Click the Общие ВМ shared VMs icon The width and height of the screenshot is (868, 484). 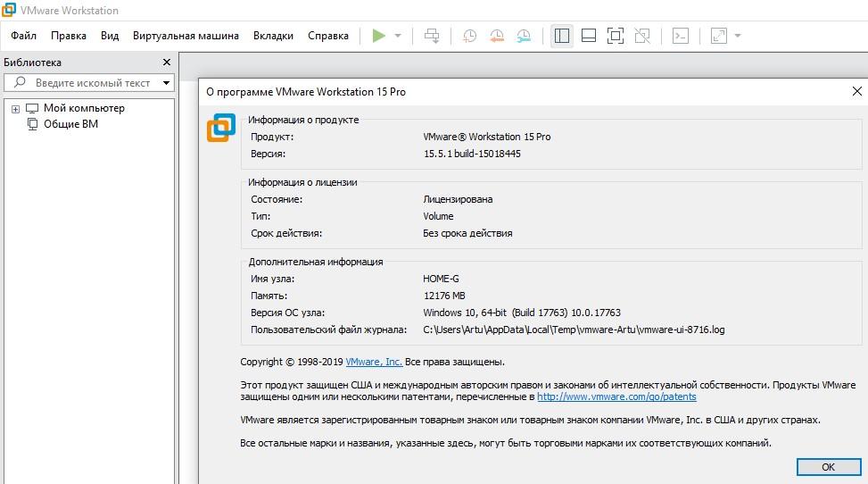pos(33,123)
